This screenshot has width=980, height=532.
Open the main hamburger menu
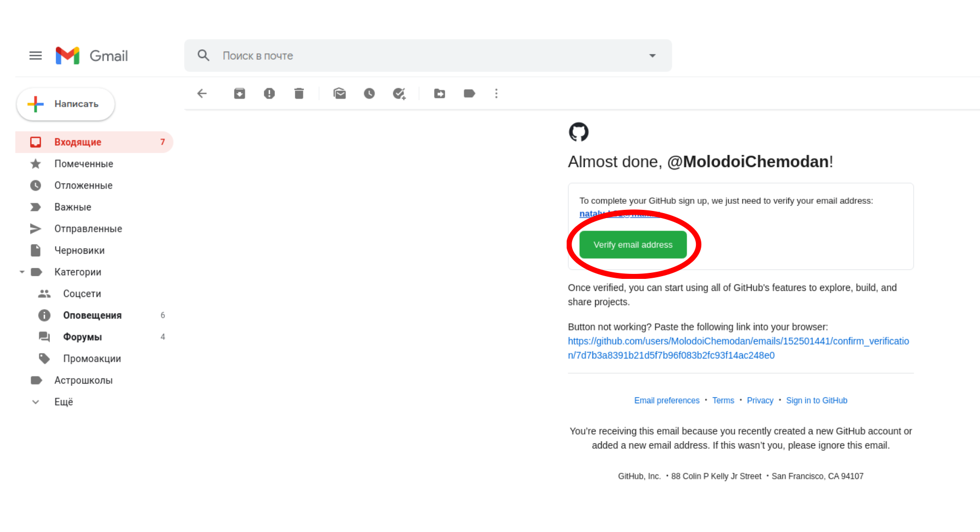pos(36,55)
